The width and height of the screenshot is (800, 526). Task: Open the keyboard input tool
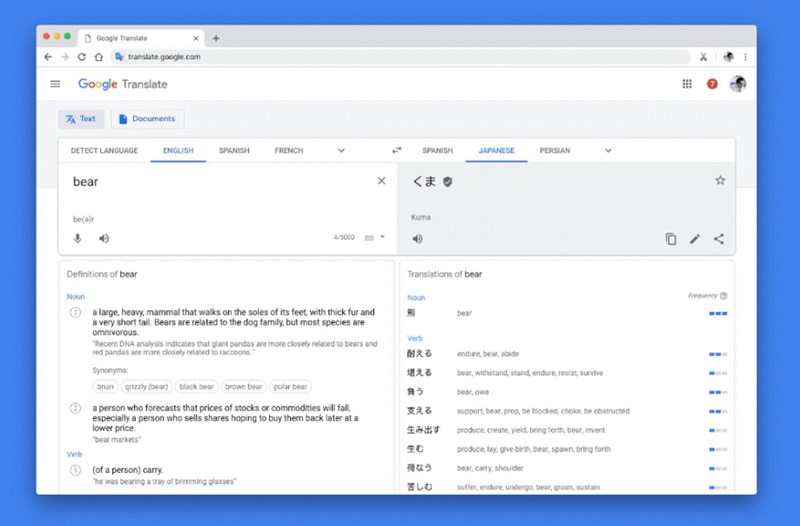click(x=369, y=238)
